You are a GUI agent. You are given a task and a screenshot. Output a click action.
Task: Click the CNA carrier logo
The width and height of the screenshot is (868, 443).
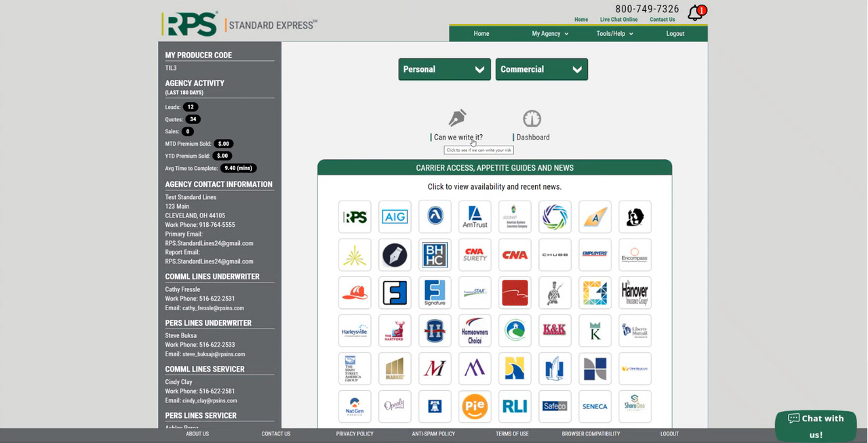coord(515,255)
